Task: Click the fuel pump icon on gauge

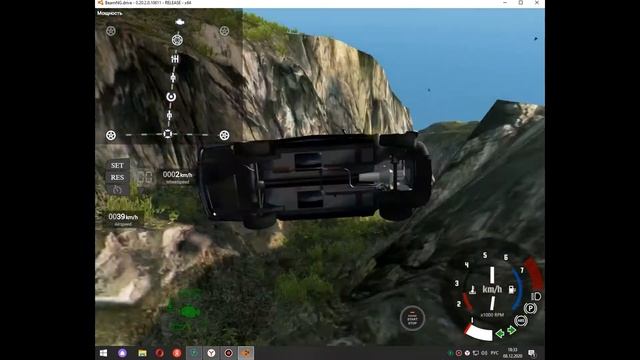Action: [x=512, y=289]
